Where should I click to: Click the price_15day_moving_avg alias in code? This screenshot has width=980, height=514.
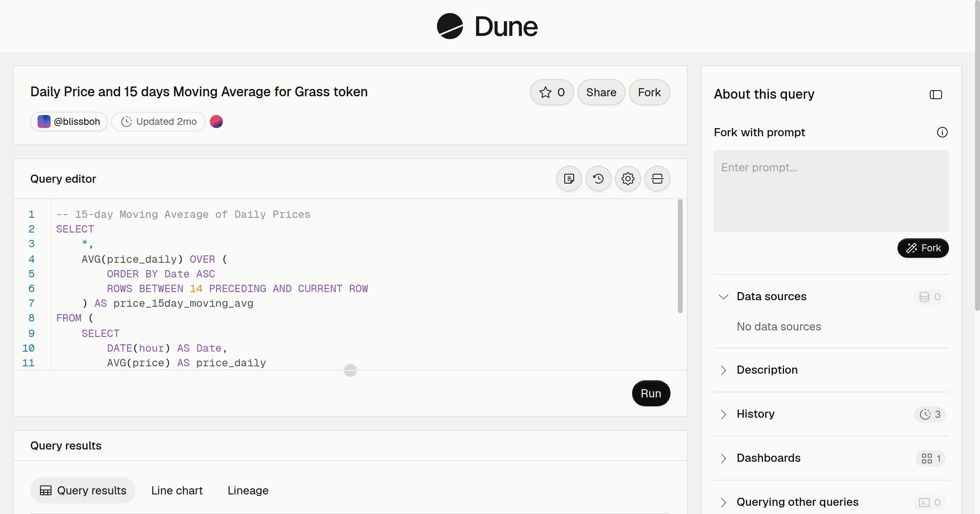point(183,304)
